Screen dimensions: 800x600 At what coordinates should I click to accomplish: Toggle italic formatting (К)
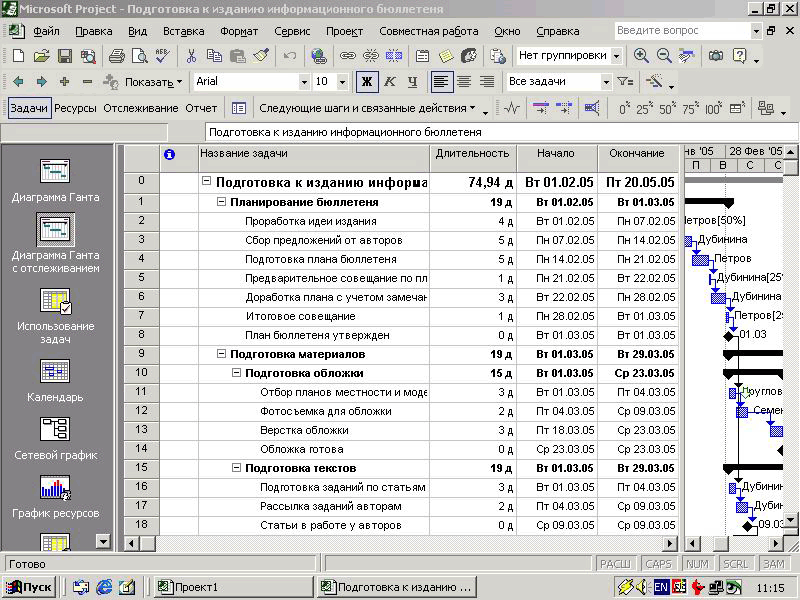[x=390, y=82]
